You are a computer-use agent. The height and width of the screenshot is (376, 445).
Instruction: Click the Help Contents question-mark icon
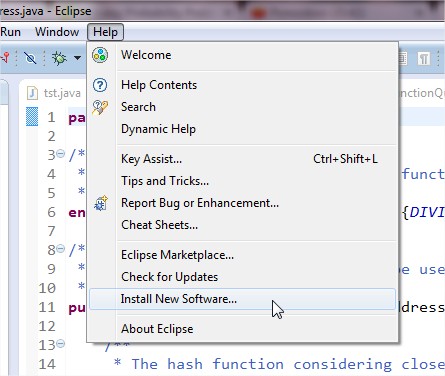[100, 85]
